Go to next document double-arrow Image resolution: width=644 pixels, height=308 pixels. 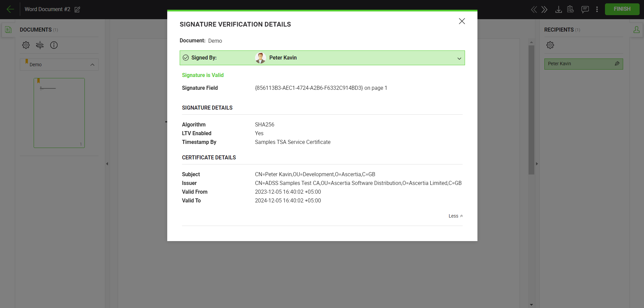(x=544, y=9)
